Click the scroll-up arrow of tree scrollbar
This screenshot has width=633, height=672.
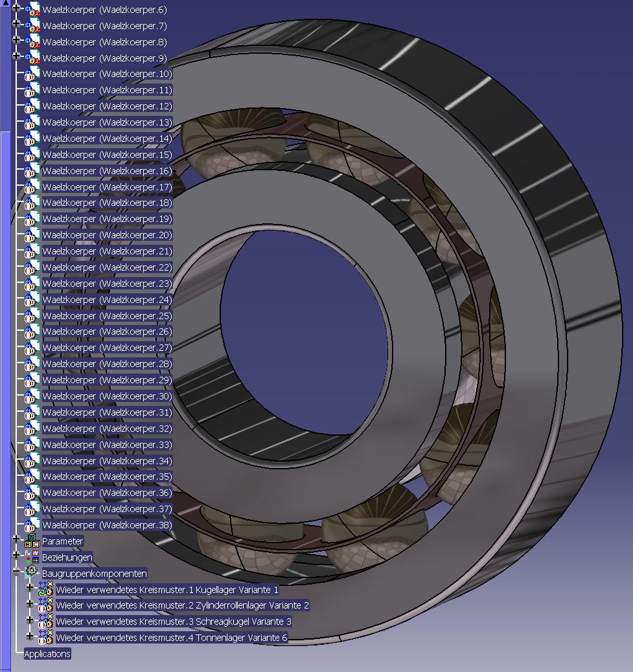(5, 3)
